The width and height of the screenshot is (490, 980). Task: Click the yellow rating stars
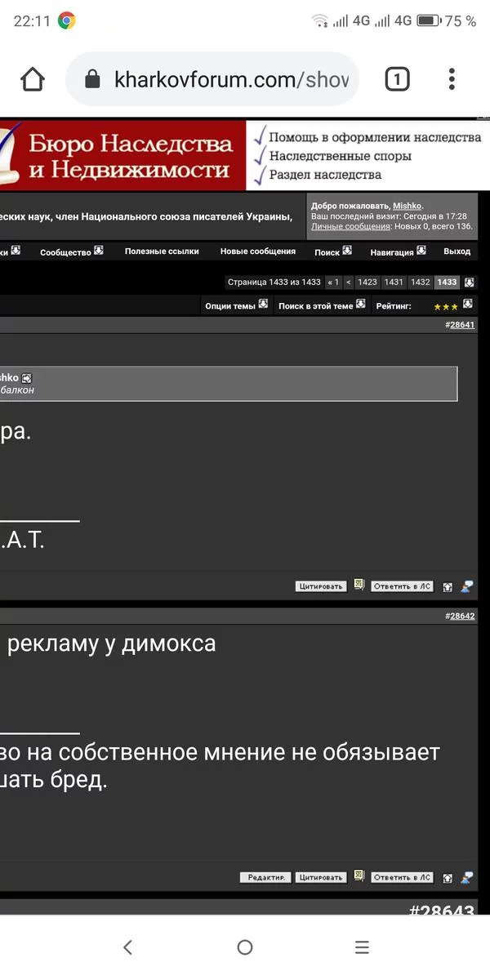point(446,307)
